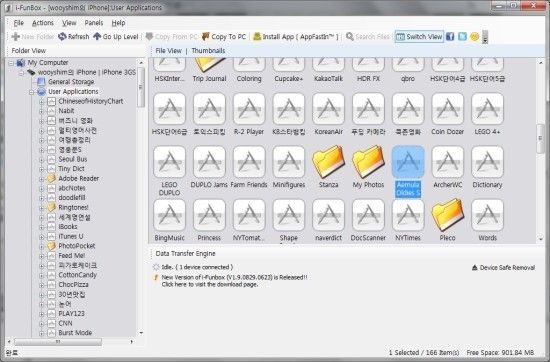Go up one level in toolbar
Viewport: 550px width, 362px height.
(115, 36)
